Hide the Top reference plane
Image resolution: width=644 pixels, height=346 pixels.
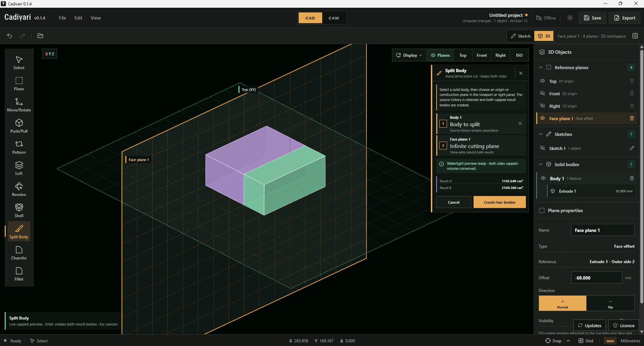[x=542, y=81]
